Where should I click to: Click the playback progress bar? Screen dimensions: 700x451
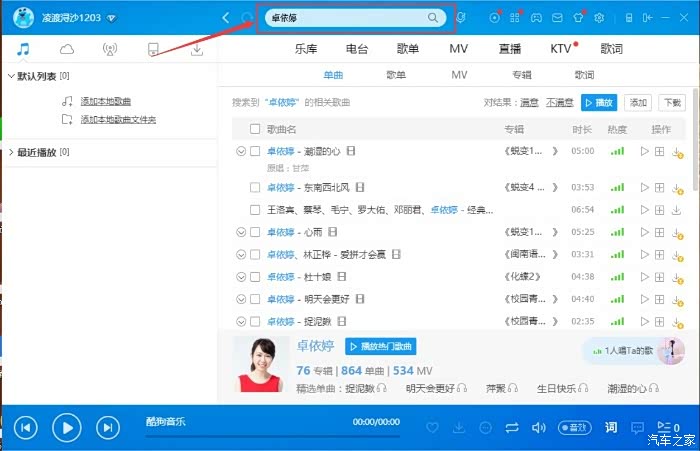coord(274,436)
